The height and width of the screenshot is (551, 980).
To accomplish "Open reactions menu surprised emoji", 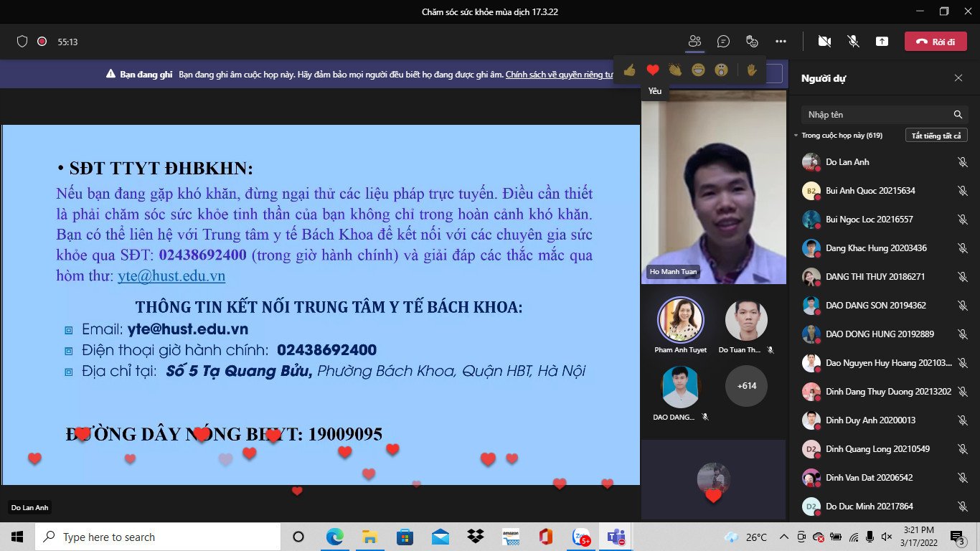I will 721,70.
